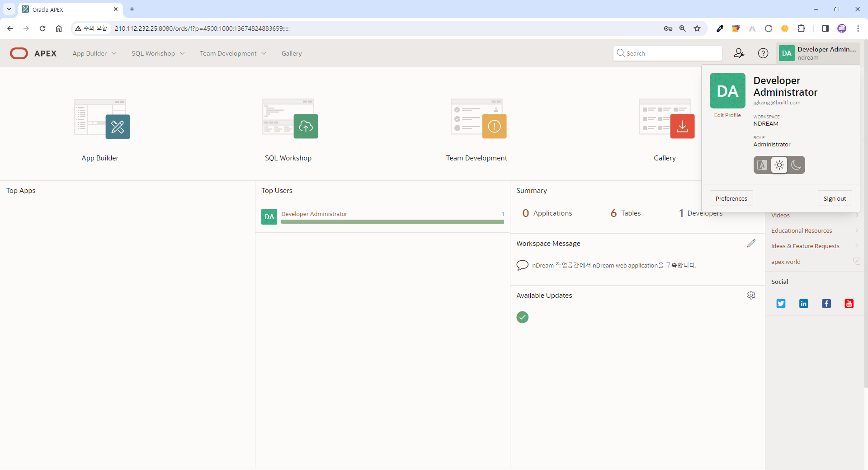Open the 0 Applications summary
The image size is (868, 470).
pos(547,213)
